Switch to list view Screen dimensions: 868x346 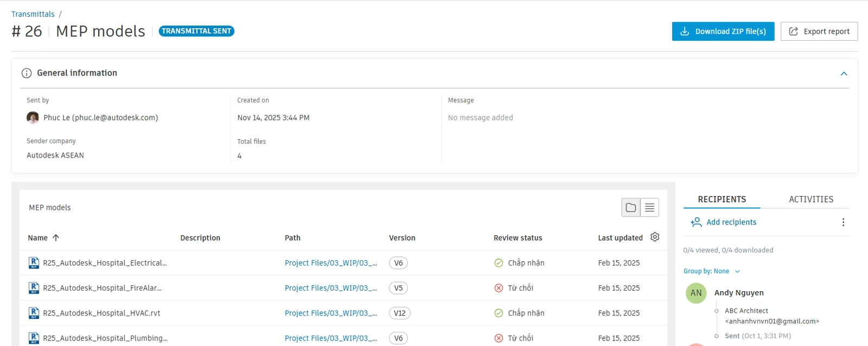[649, 207]
